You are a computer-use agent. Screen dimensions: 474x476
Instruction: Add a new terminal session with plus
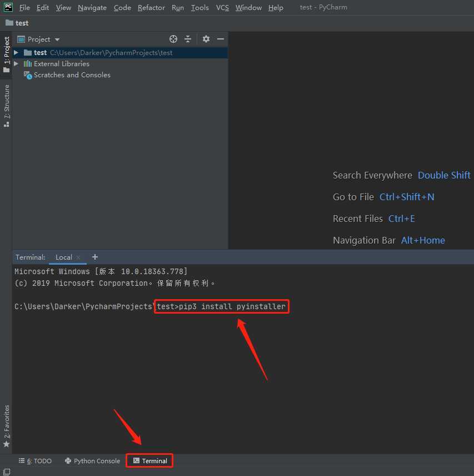click(95, 257)
